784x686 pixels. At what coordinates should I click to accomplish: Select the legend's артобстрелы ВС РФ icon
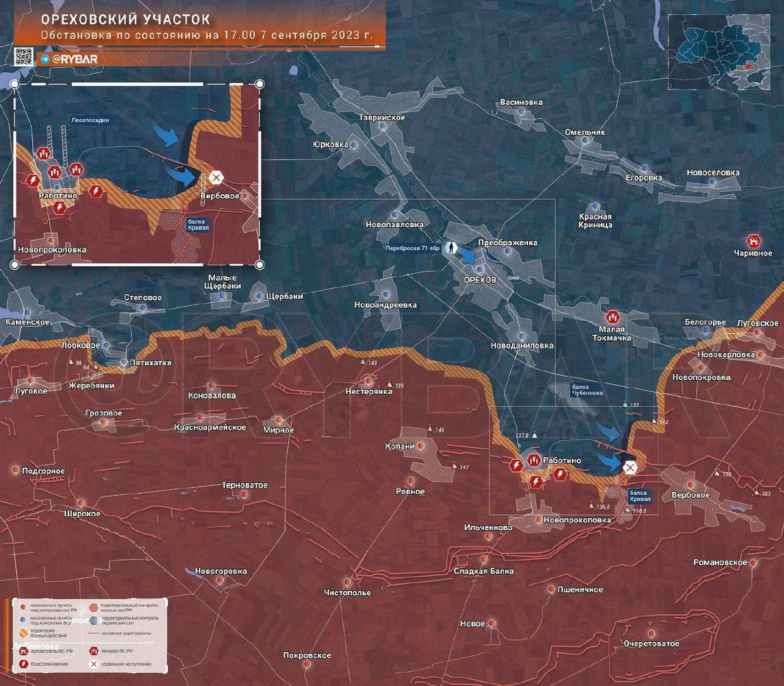23,650
